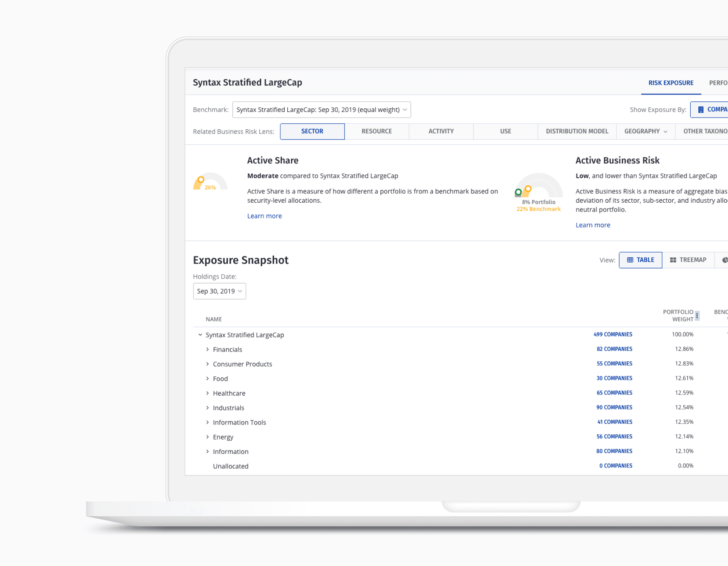Open the 82 Companies link for Financials
The height and width of the screenshot is (566, 728).
point(614,349)
